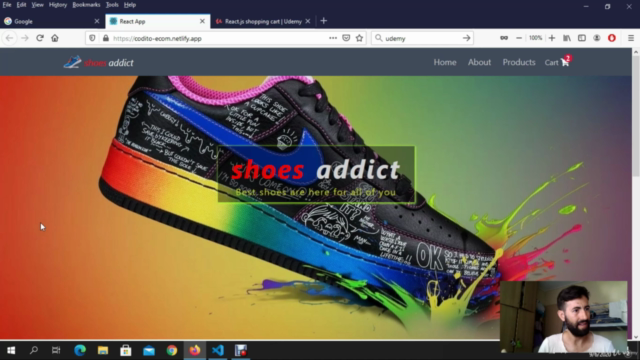The image size is (640, 360).
Task: Click the scrollbar down arrow
Action: [x=636, y=337]
